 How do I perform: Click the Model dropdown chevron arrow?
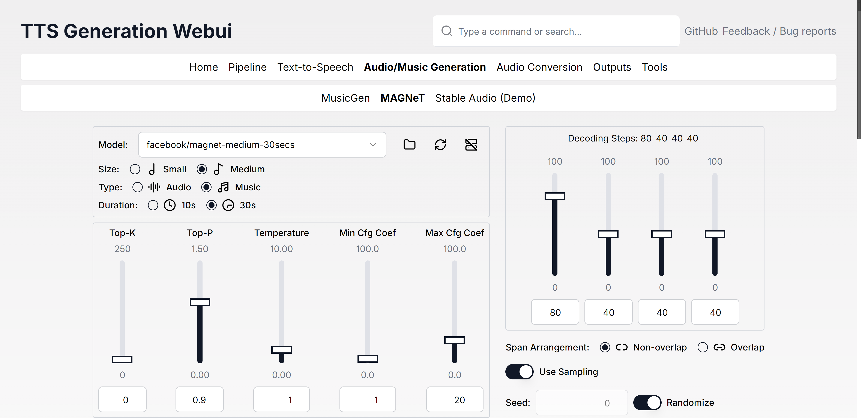(372, 145)
